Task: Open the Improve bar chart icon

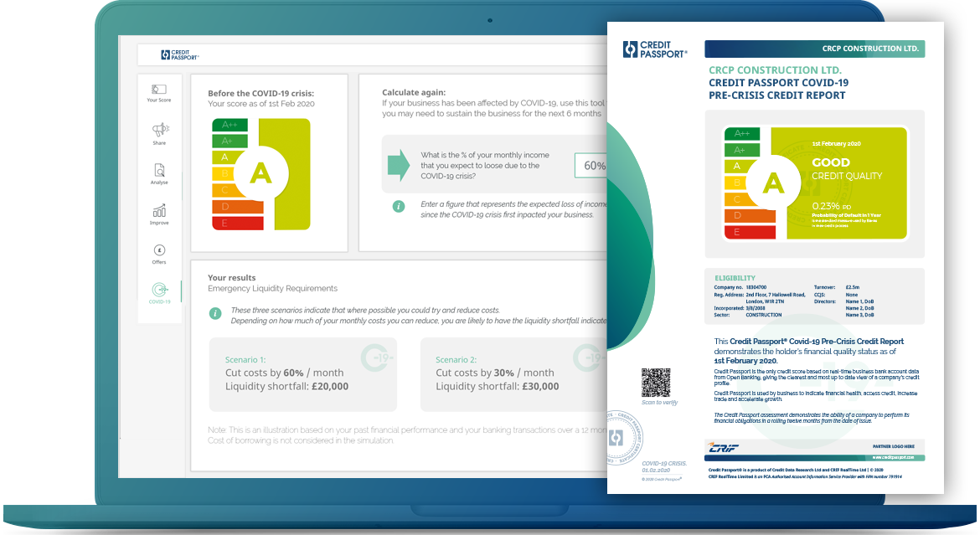Action: [159, 212]
